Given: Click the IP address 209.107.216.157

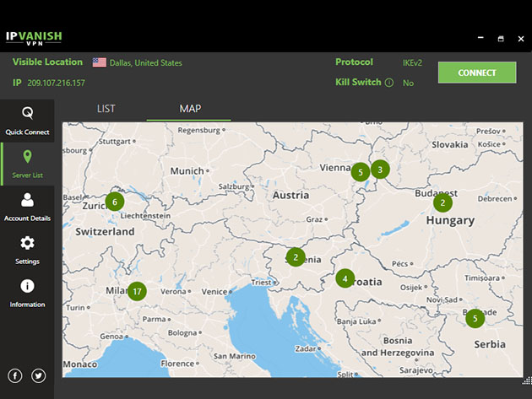Looking at the screenshot, I should click(x=56, y=83).
